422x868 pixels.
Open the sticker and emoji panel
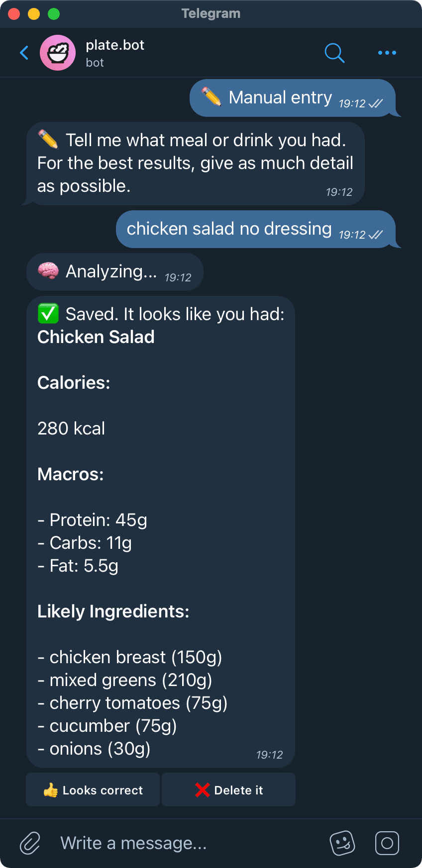[342, 843]
